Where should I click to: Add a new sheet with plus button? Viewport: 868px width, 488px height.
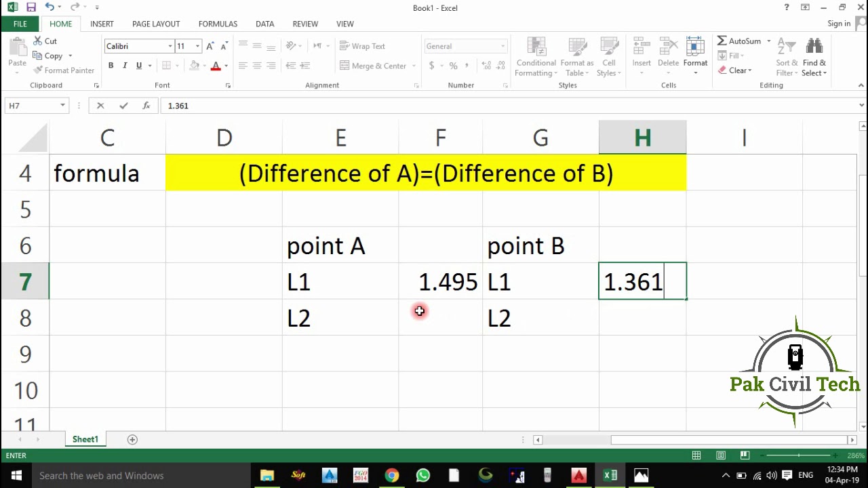(x=132, y=439)
